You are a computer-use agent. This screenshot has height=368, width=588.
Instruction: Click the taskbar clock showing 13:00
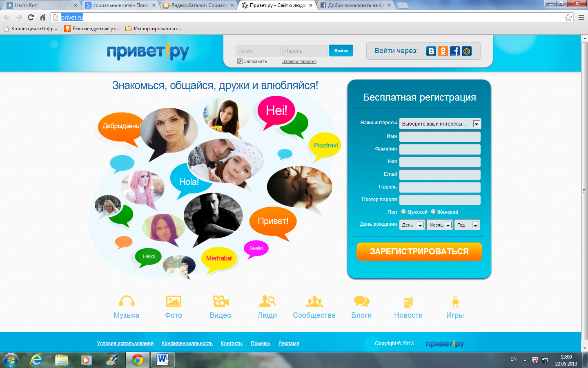point(566,360)
